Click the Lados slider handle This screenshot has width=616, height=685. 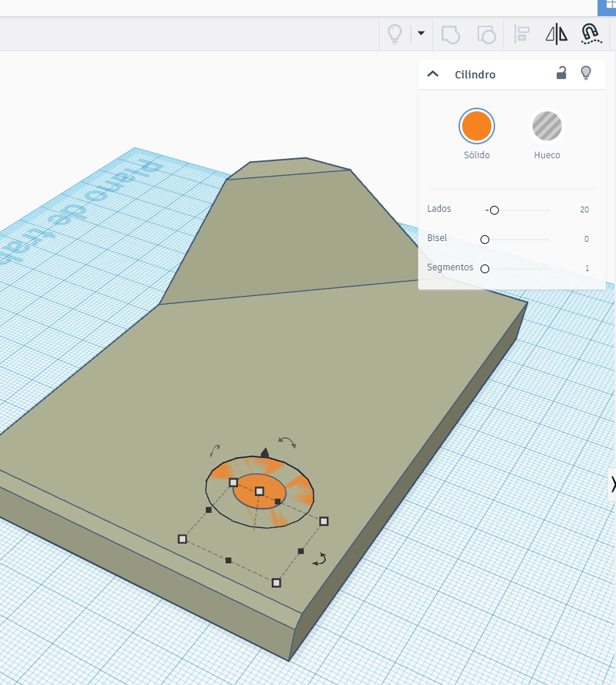[494, 210]
